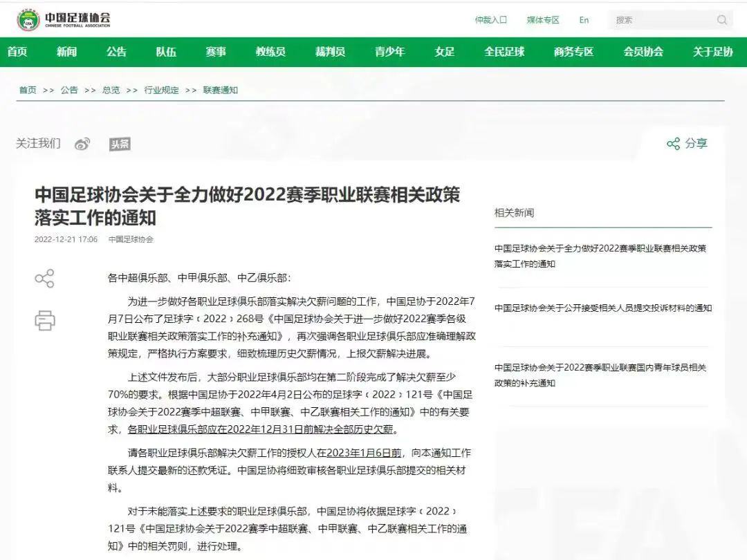Open the 赛事 nav menu
747x560 pixels.
coord(216,52)
